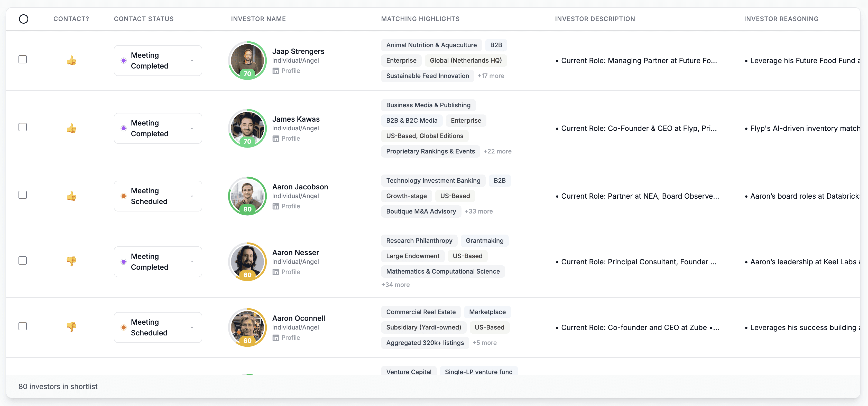Click the thumbs down icon for Aaron Oconnell
Screen dimensions: 868x406
[71, 327]
